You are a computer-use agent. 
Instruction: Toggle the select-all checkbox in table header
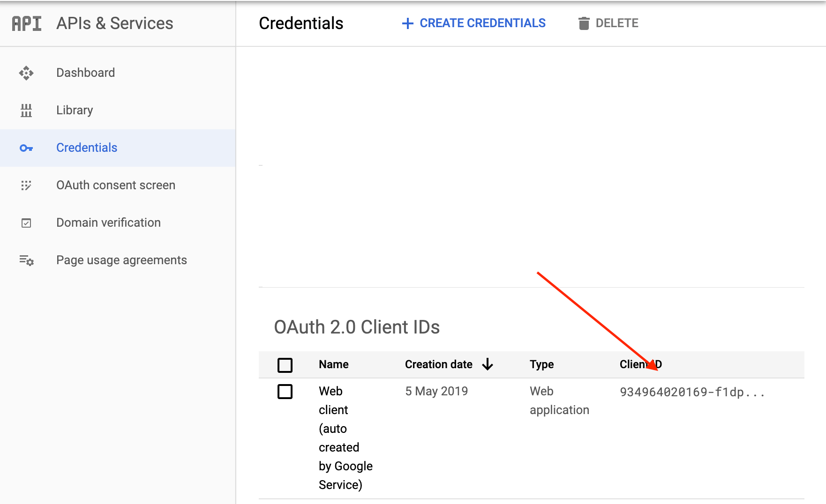(x=285, y=365)
